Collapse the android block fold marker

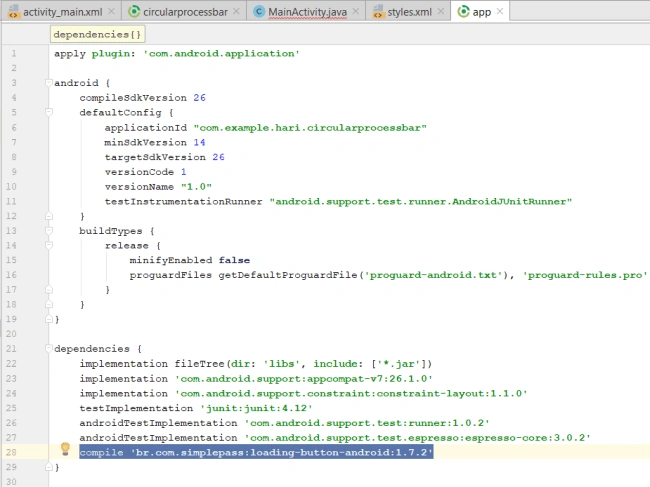tap(49, 82)
